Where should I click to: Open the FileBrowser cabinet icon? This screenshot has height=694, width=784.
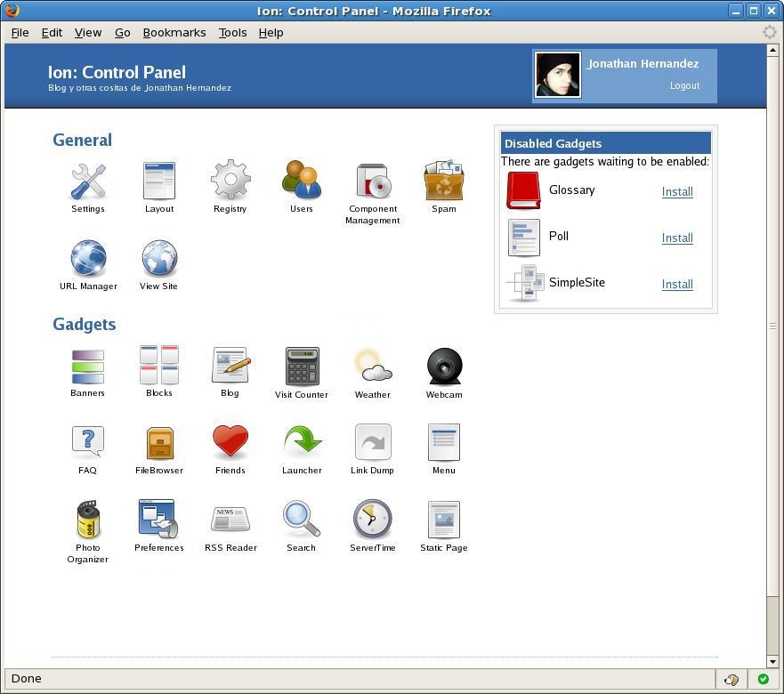159,442
